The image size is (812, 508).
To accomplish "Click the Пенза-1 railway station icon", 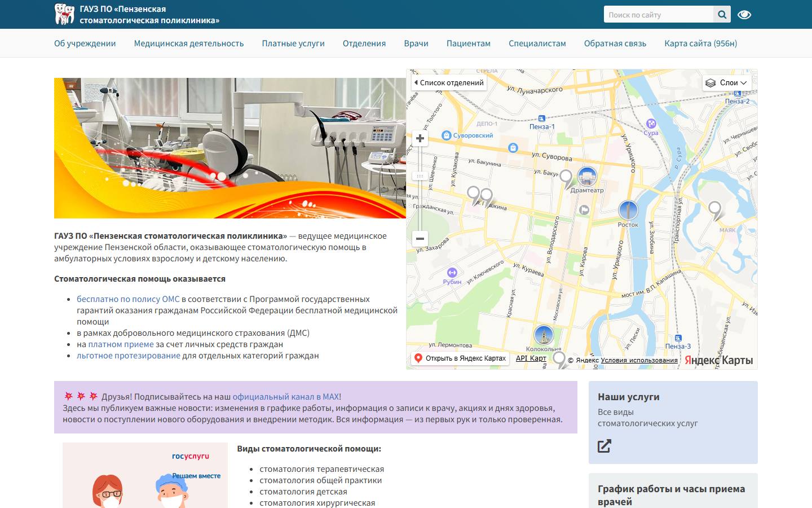I will point(542,119).
